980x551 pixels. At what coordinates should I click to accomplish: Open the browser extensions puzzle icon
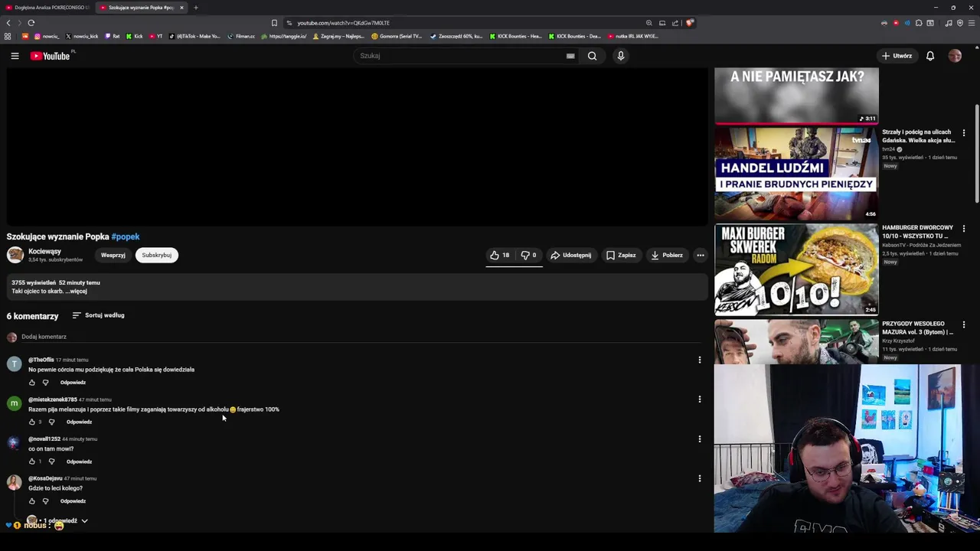(x=919, y=23)
